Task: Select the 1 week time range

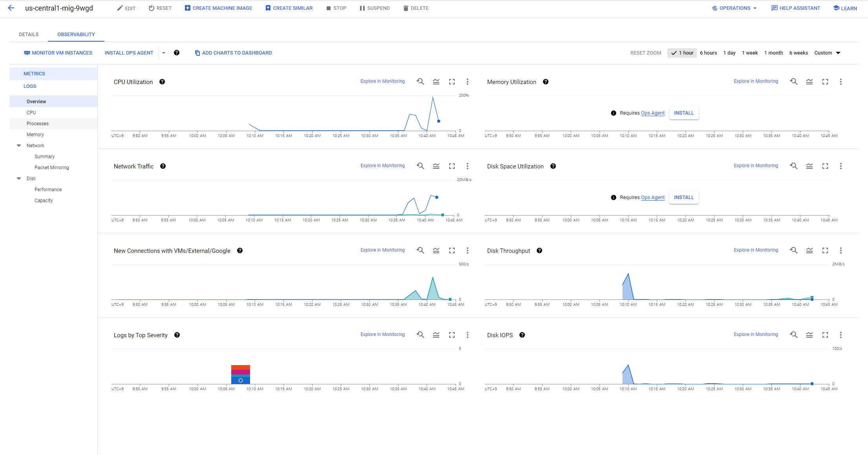Action: point(750,53)
